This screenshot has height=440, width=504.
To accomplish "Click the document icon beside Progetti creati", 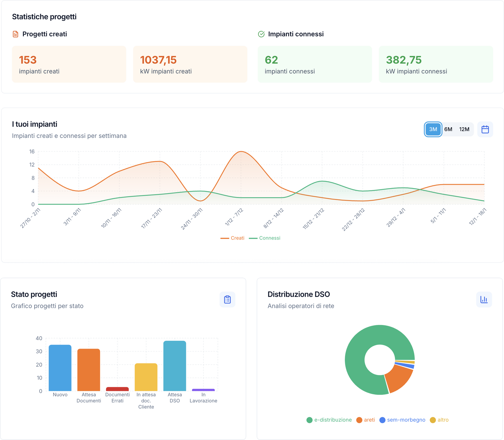I will 15,34.
